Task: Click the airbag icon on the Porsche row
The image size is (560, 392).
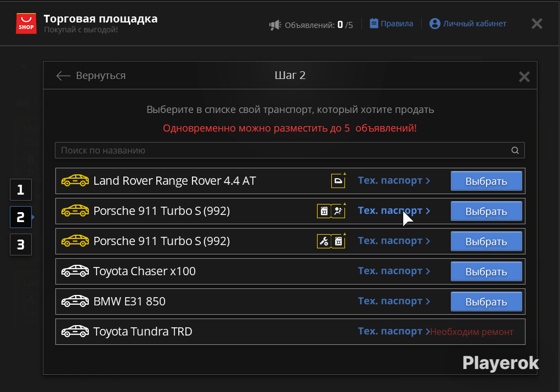Action: [338, 211]
